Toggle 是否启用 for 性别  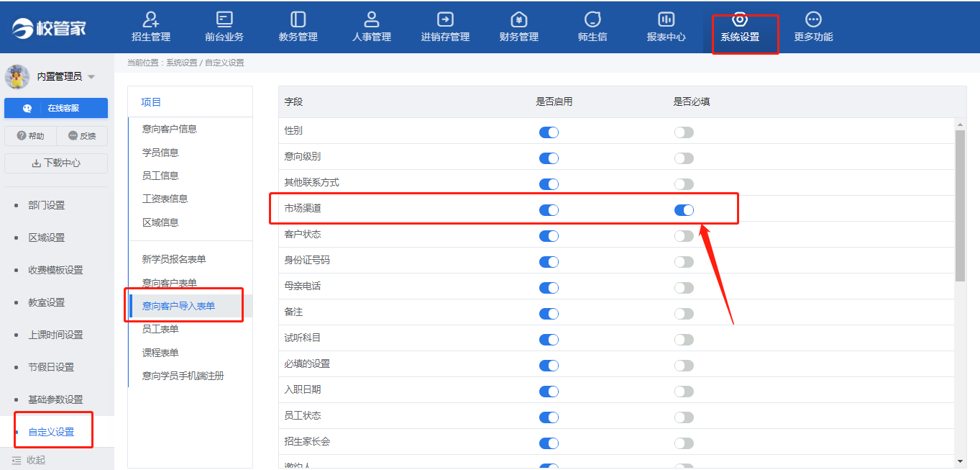pyautogui.click(x=549, y=132)
